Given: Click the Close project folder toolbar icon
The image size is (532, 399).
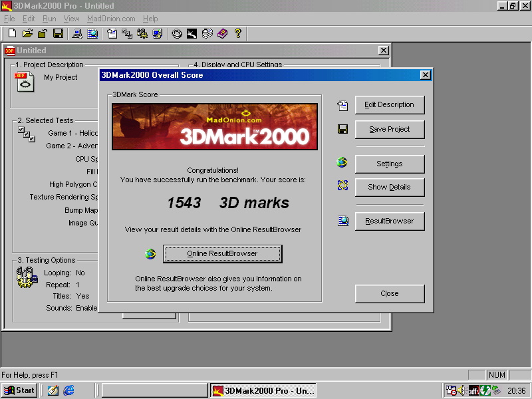Looking at the screenshot, I should pos(43,33).
